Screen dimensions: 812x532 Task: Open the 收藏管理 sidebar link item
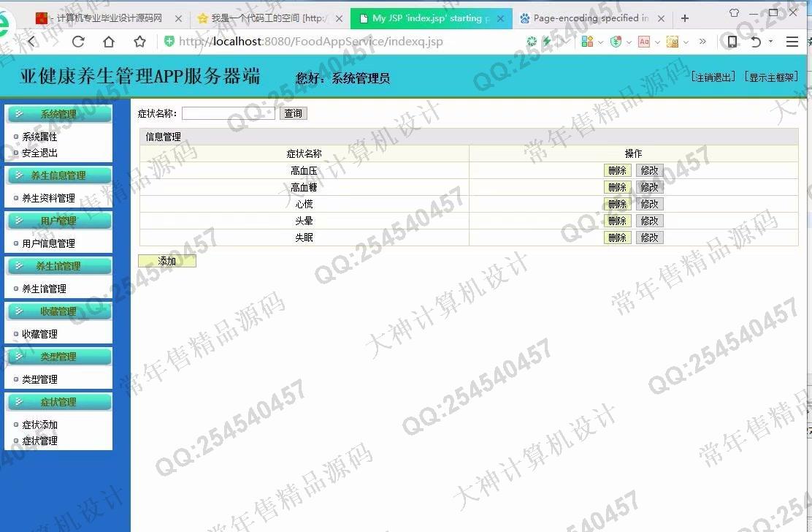click(x=39, y=334)
